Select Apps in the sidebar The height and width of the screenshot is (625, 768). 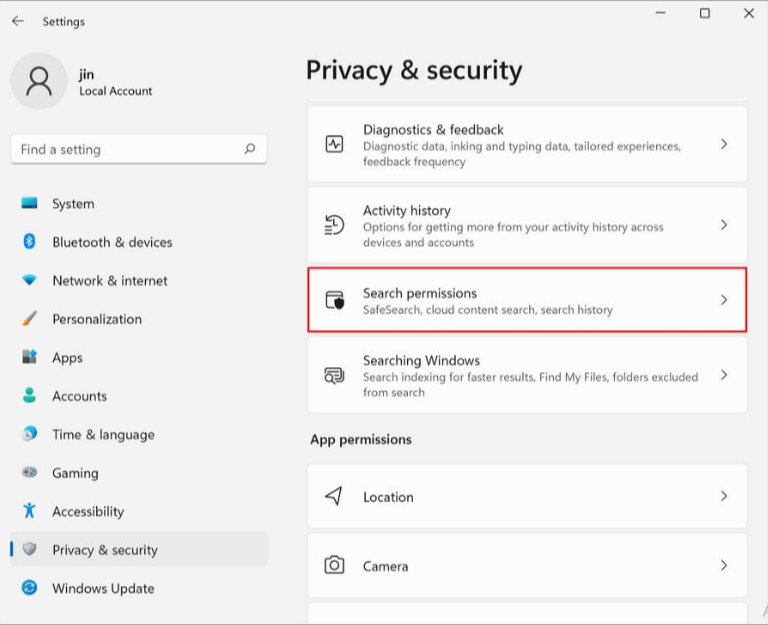click(x=139, y=357)
